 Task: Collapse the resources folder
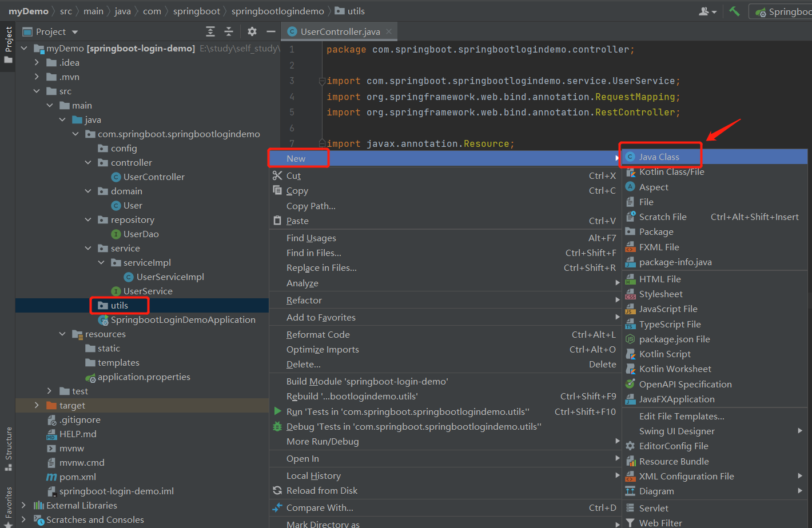click(62, 334)
